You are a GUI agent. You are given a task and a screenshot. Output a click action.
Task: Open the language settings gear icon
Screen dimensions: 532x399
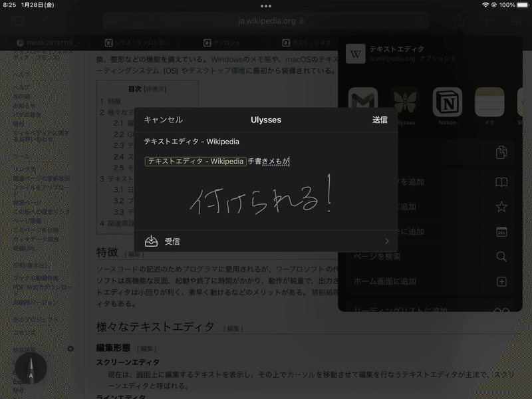point(70,348)
